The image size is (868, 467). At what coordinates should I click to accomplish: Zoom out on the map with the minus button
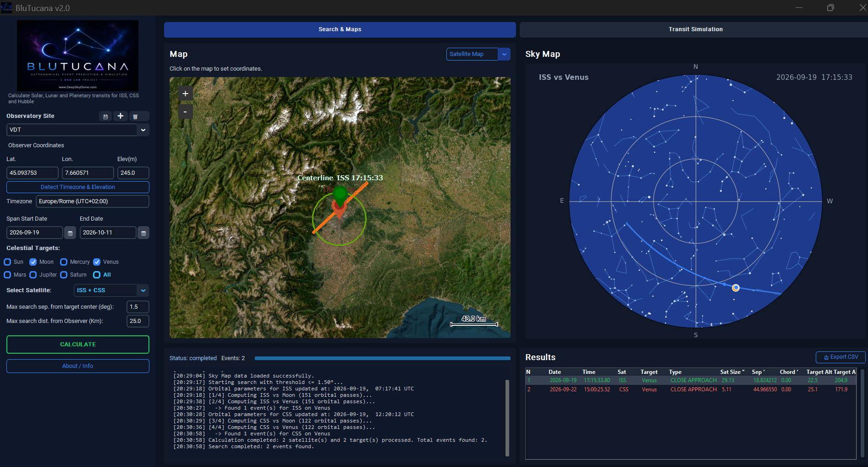(185, 111)
